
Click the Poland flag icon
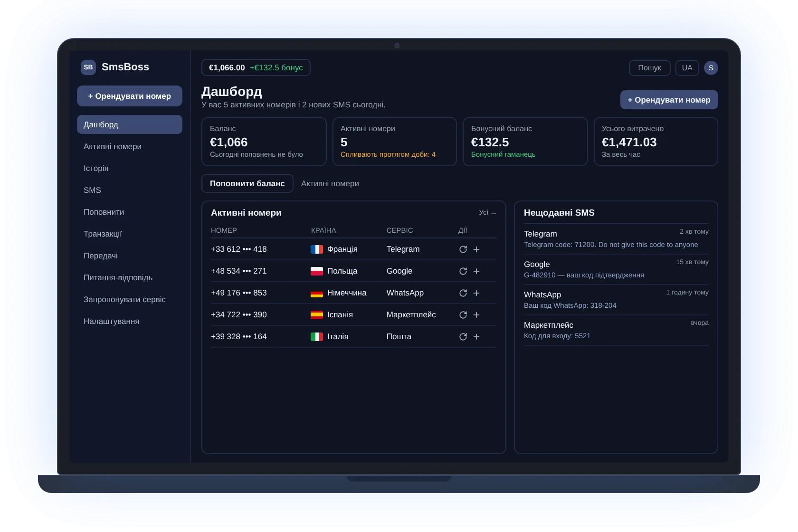pyautogui.click(x=317, y=271)
